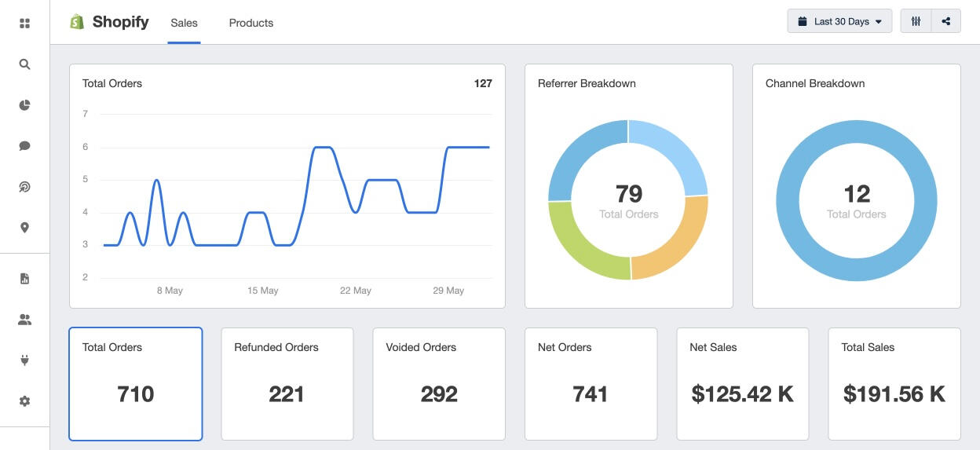Open the settings gear icon in sidebar
Screen dimensions: 980x450
tap(24, 401)
